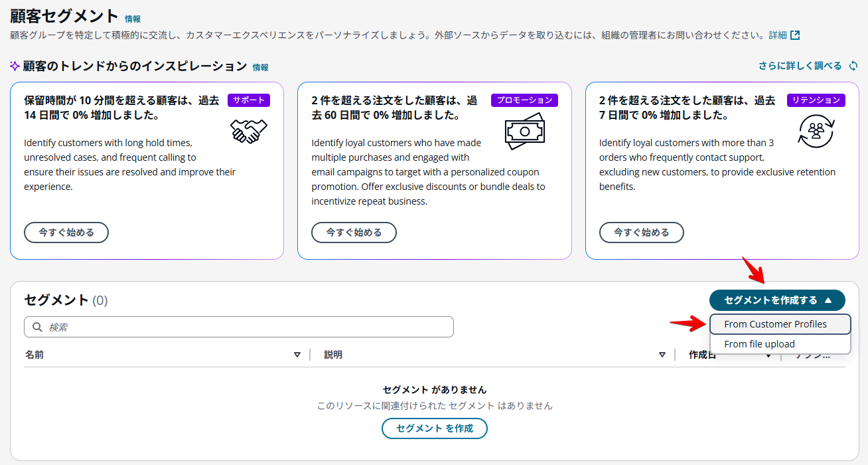
Task: Click the magnifier icon in search box
Action: pos(37,327)
